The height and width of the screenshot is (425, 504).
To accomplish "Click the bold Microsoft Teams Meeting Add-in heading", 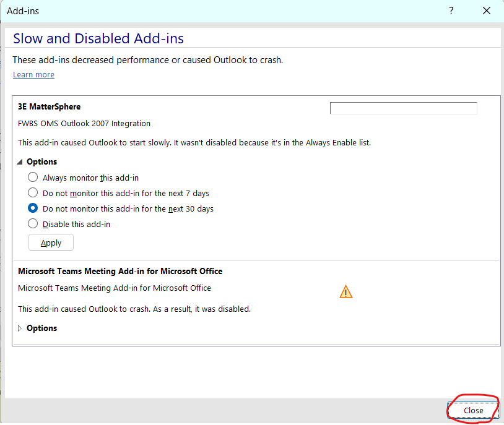I will pos(120,271).
